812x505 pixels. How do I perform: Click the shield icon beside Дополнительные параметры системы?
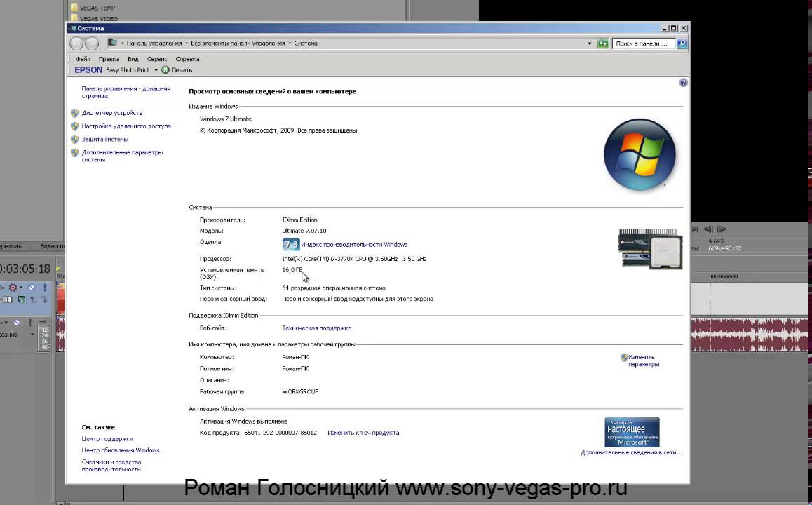[74, 153]
